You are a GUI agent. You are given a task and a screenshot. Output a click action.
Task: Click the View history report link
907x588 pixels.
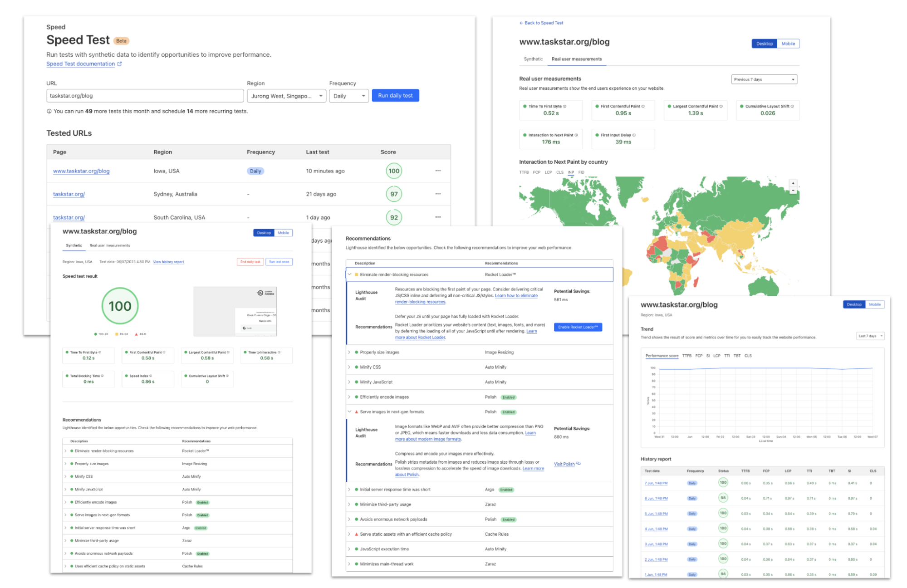[168, 262]
